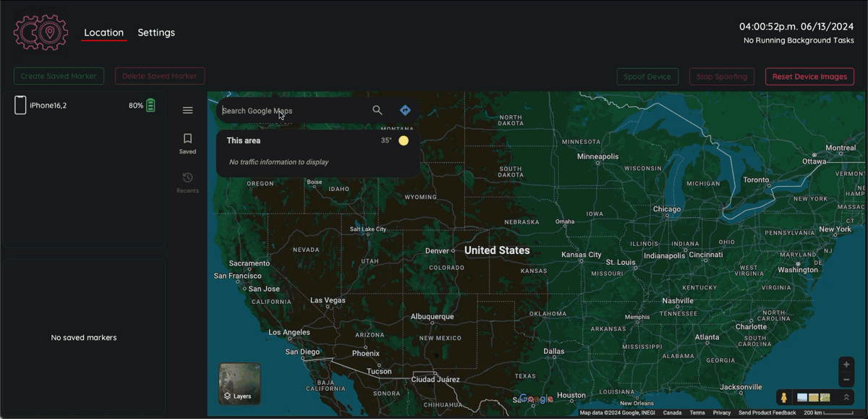Click the sunny weather icon
Viewport: 868px width, 419px height.
[x=404, y=140]
